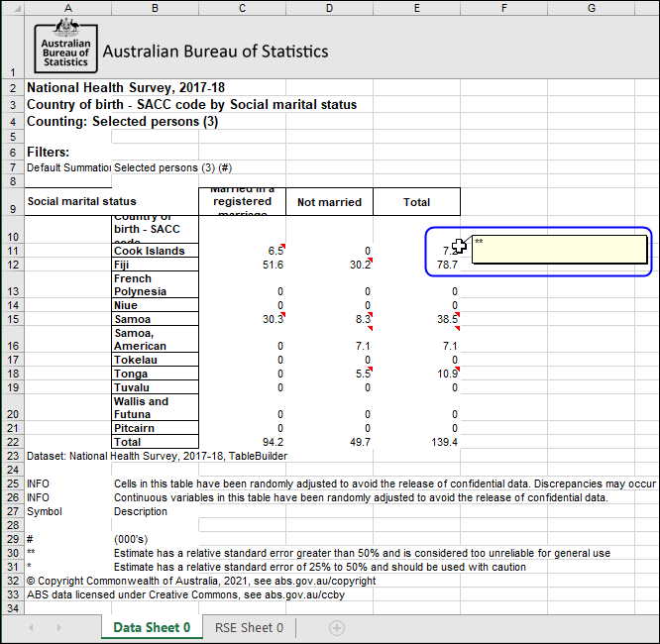660x644 pixels.
Task: Select the 'Not married' column heading cell
Action: pyautogui.click(x=329, y=202)
